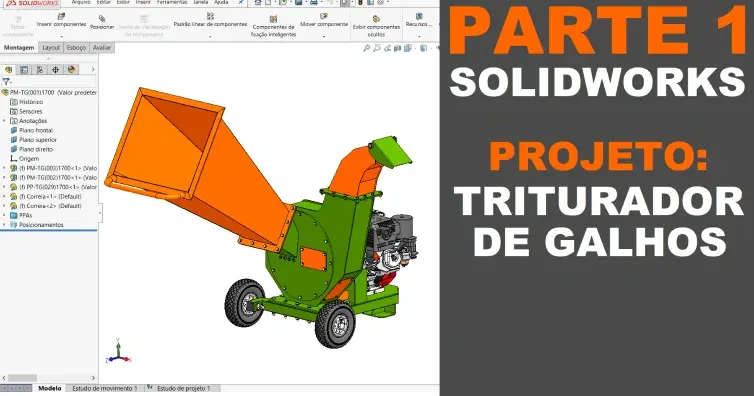
Task: Switch to the Esboço tab
Action: 76,48
